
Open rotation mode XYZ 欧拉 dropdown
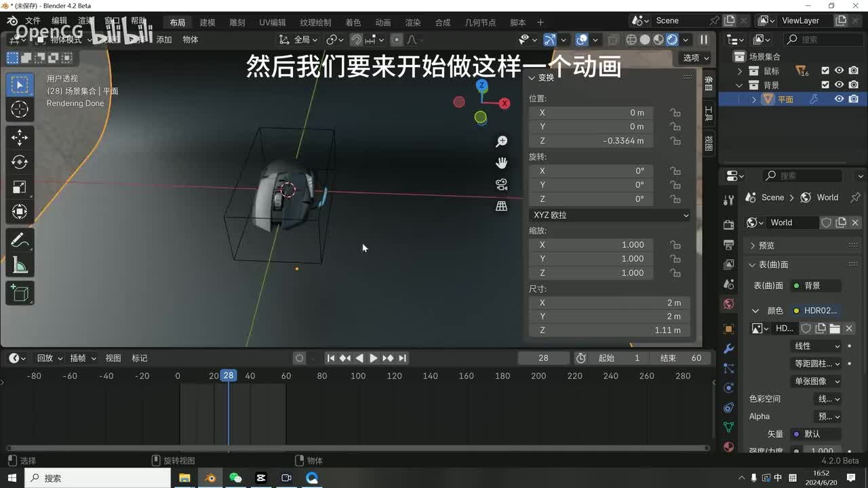point(610,215)
